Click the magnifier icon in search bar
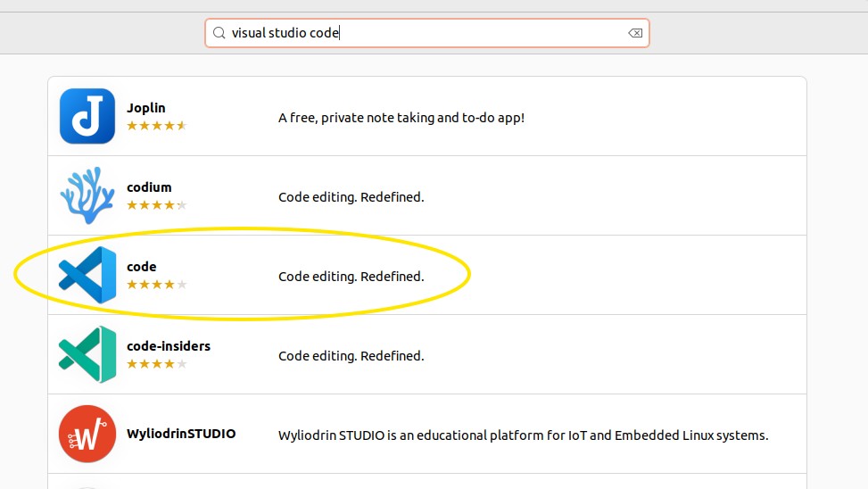Viewport: 868px width, 489px height. click(219, 33)
